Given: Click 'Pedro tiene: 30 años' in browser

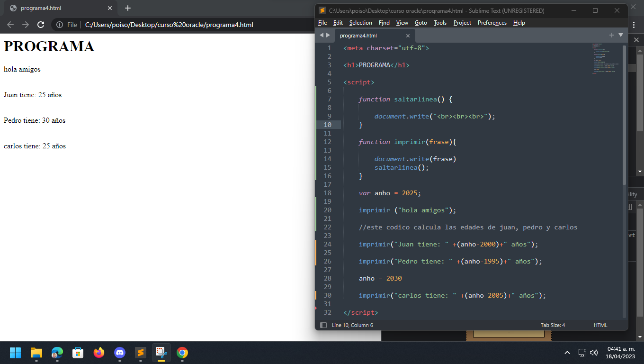Looking at the screenshot, I should (x=35, y=120).
